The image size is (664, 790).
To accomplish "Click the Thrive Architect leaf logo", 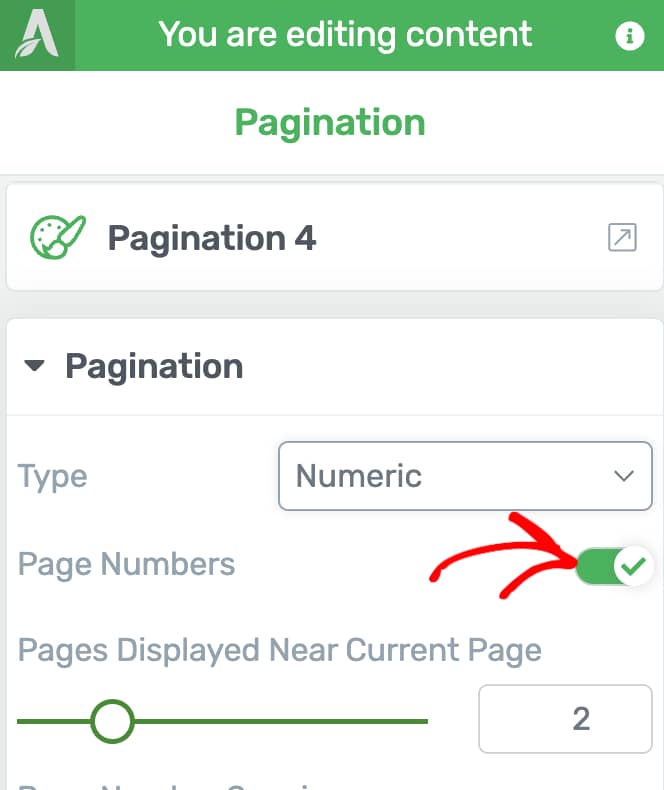I will pos(37,34).
